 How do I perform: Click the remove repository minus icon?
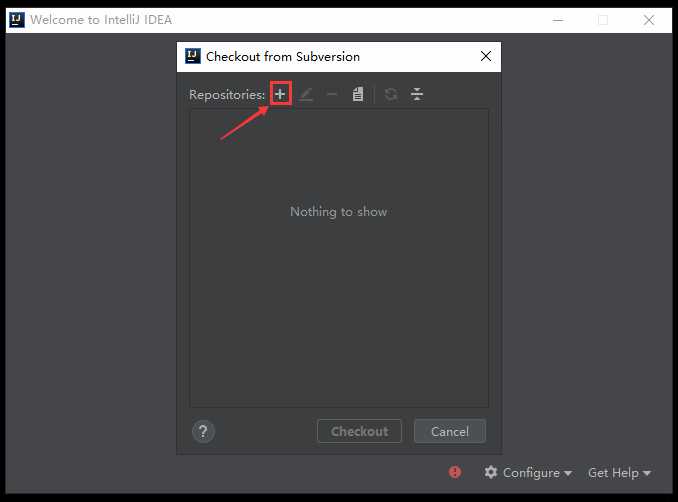[332, 94]
